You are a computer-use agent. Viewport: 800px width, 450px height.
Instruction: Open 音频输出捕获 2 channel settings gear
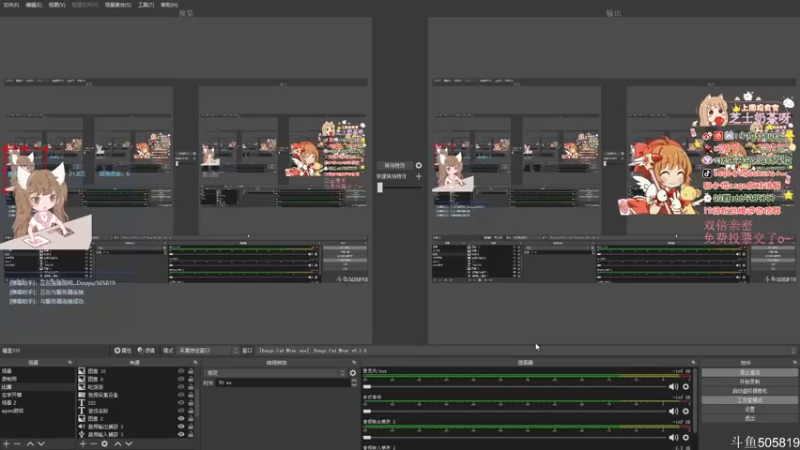click(686, 437)
